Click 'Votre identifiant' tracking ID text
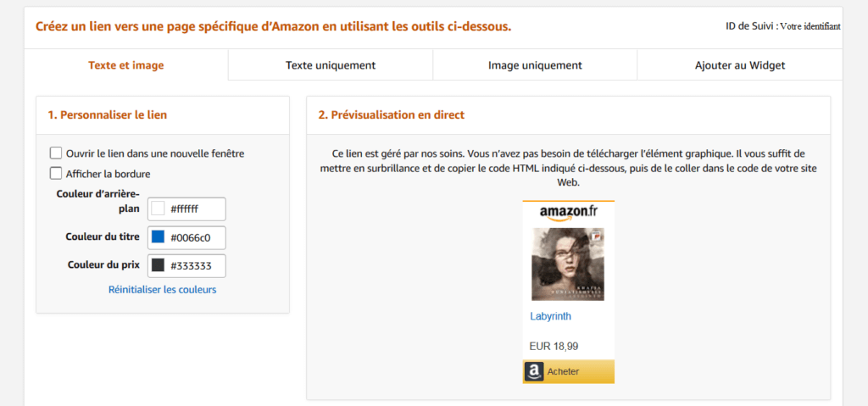Viewport: 868px width, 406px height. [x=810, y=26]
